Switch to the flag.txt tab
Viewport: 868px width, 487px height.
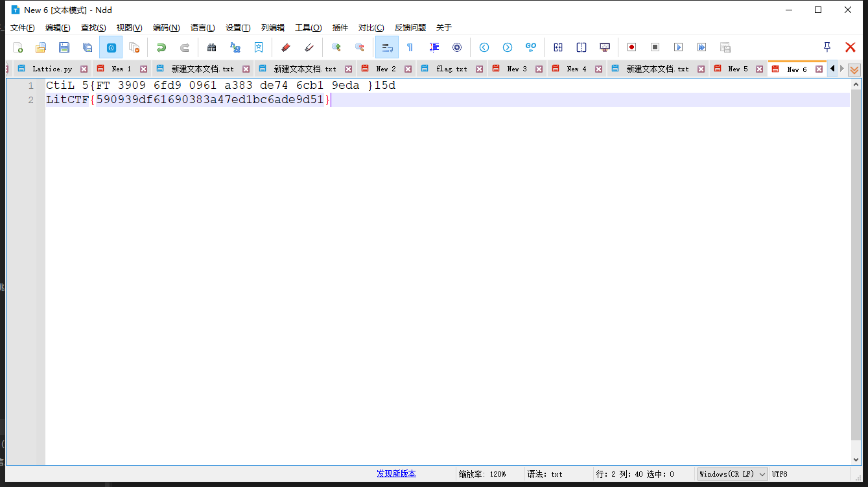point(451,69)
